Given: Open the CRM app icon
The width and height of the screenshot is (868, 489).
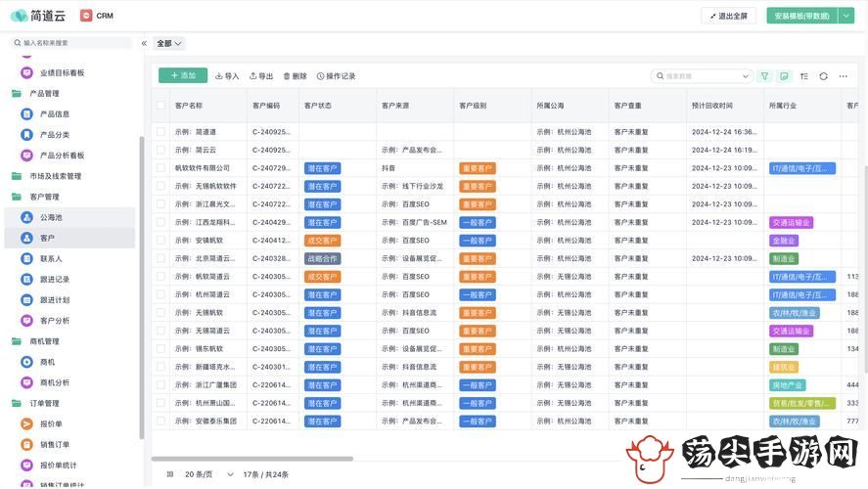Looking at the screenshot, I should [86, 16].
